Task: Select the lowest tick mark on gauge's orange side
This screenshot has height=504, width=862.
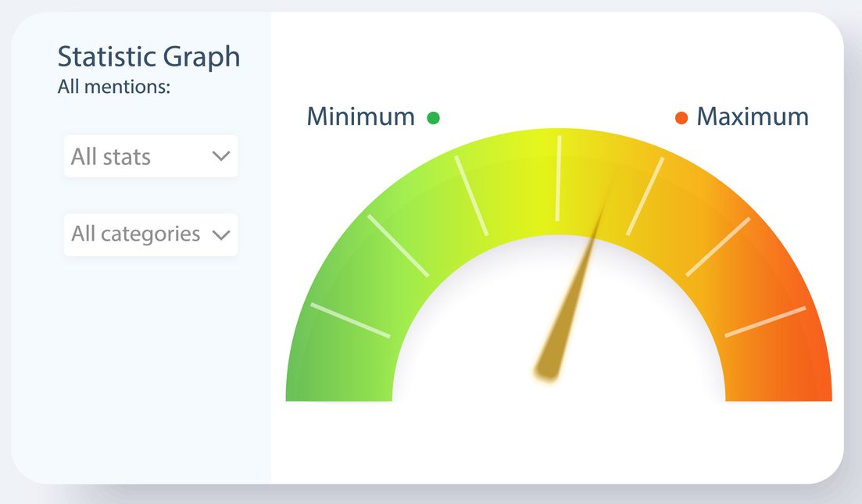Action: point(765,322)
